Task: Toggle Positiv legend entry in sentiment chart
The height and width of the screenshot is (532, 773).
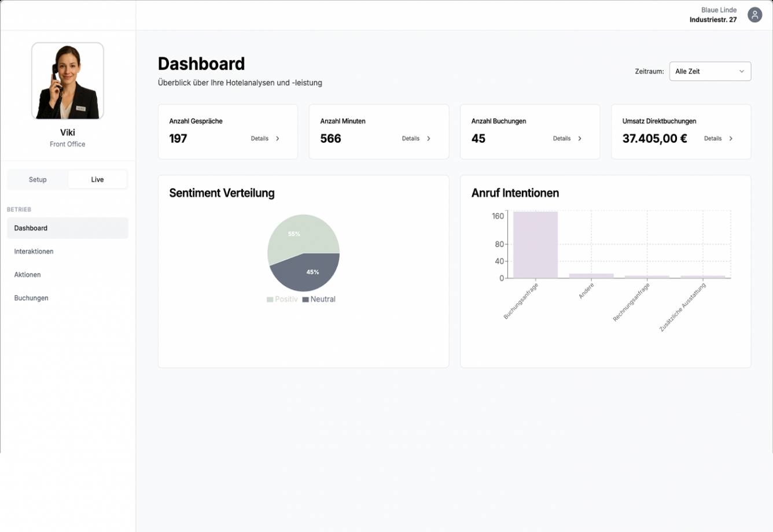Action: coord(282,300)
